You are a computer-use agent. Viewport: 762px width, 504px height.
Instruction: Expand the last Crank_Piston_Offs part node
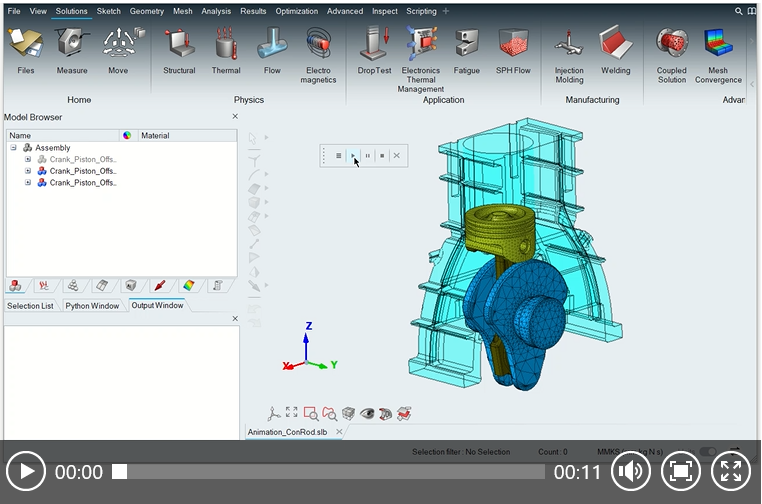28,183
